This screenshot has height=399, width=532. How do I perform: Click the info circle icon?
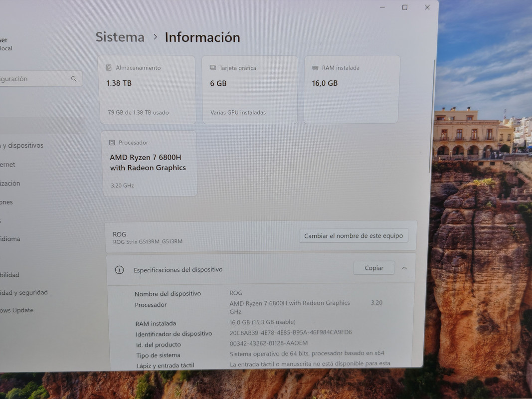click(119, 270)
